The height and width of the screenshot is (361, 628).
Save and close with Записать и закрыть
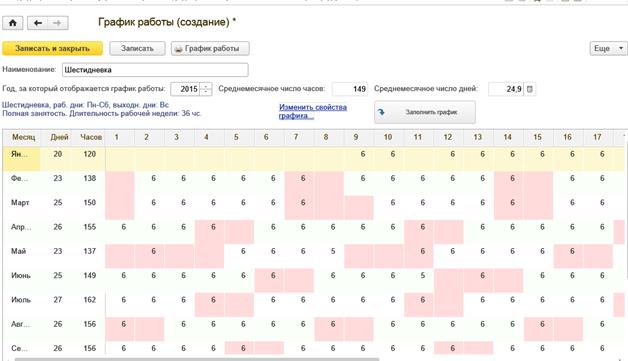[x=52, y=48]
